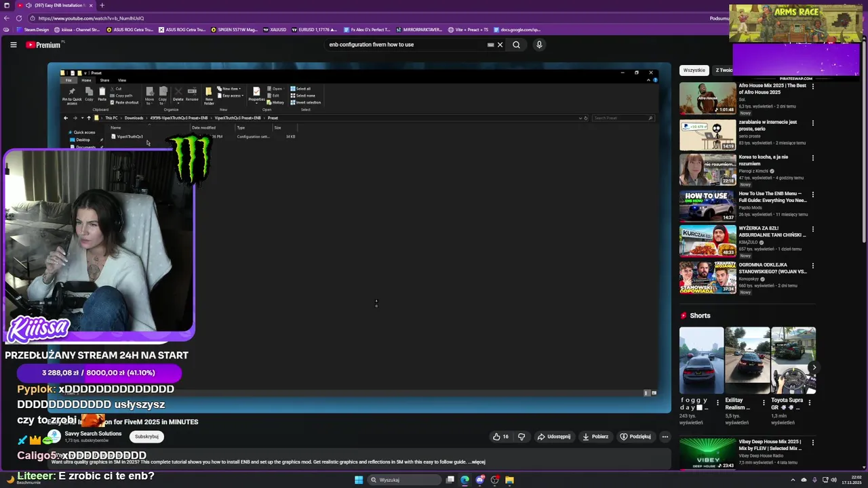
Task: Open Discord from the taskbar
Action: [480, 480]
